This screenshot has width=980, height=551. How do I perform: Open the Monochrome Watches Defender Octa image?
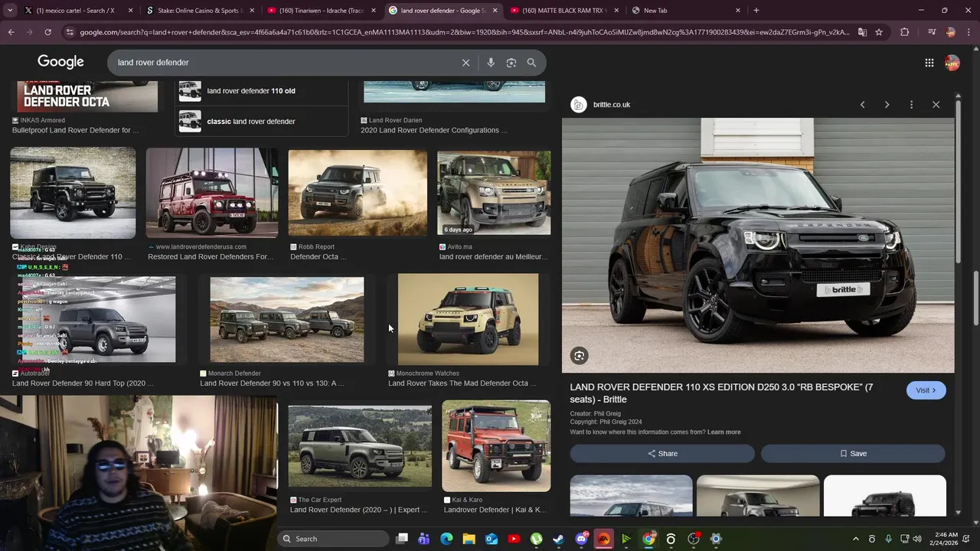(468, 320)
